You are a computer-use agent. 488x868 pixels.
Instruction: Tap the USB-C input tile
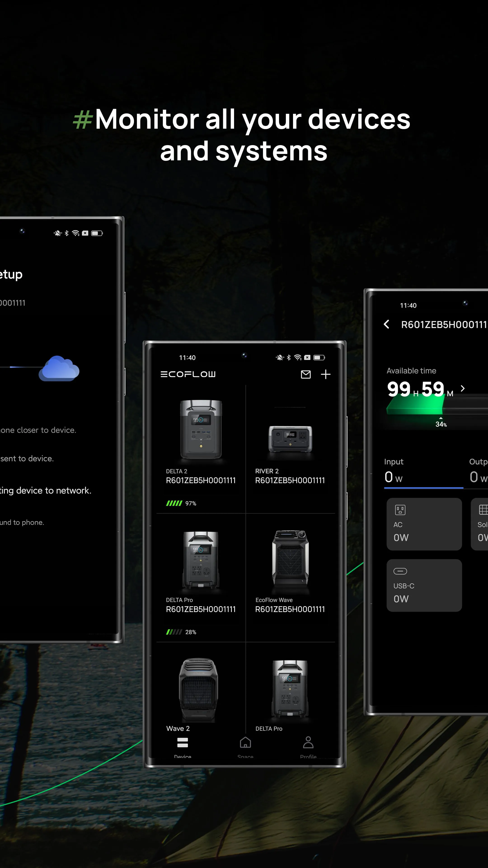tap(424, 585)
